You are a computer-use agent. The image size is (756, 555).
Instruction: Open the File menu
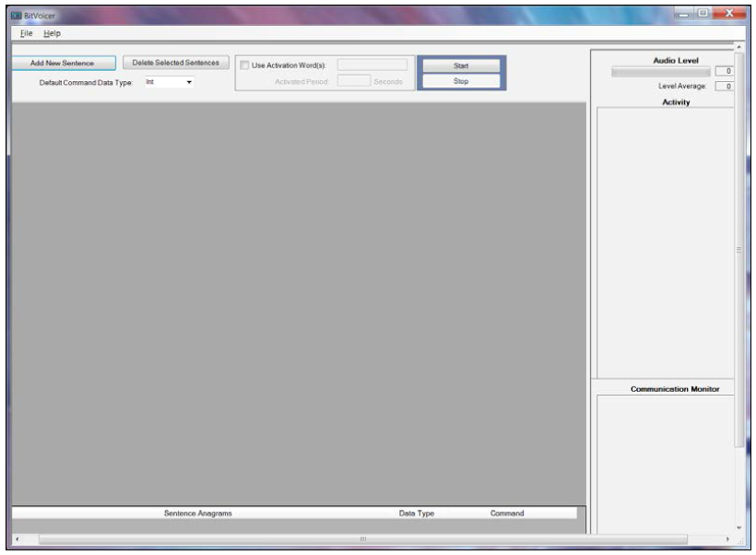26,33
